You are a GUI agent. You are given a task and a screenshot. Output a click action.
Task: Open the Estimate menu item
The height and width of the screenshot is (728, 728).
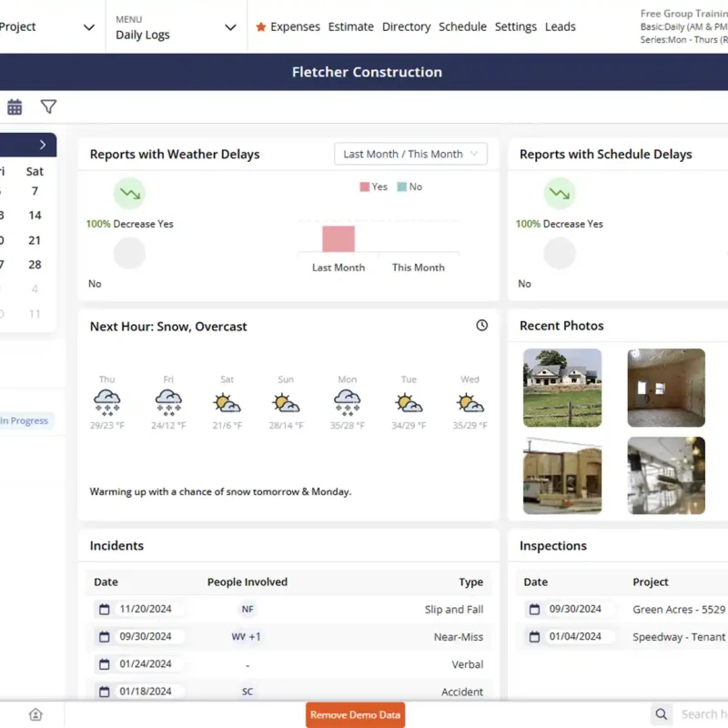[350, 27]
